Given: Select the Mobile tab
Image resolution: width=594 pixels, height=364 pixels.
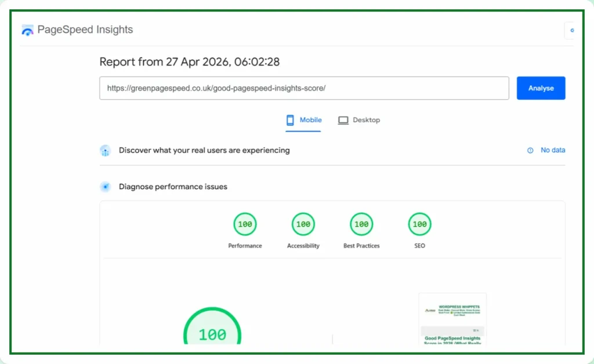Looking at the screenshot, I should pos(303,120).
